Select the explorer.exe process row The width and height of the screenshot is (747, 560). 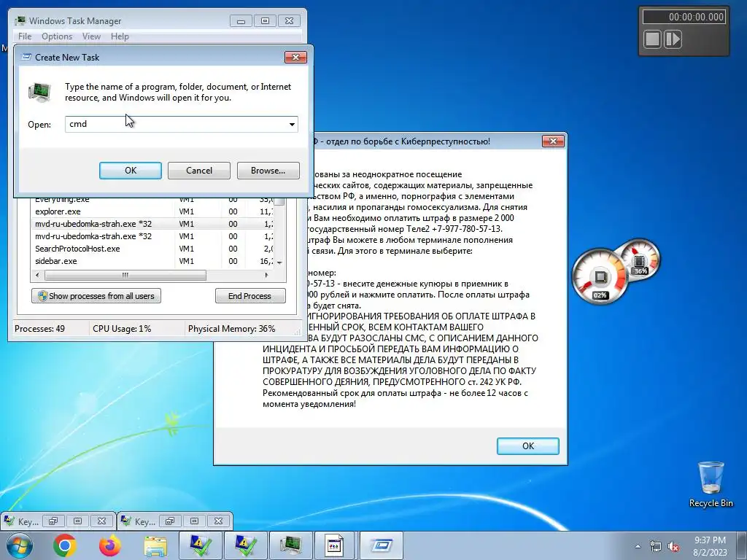click(x=152, y=211)
